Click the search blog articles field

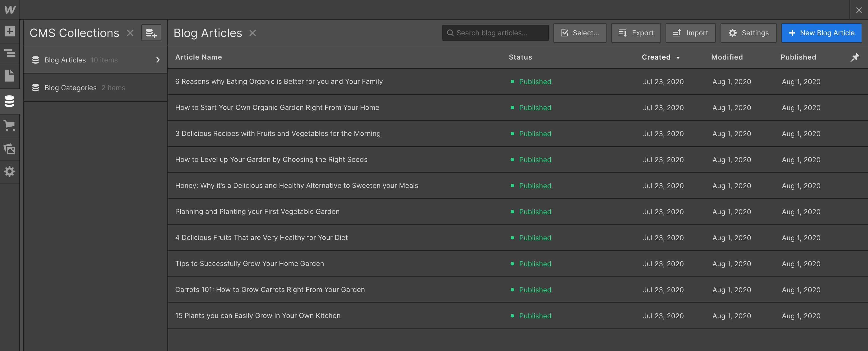[x=495, y=33]
